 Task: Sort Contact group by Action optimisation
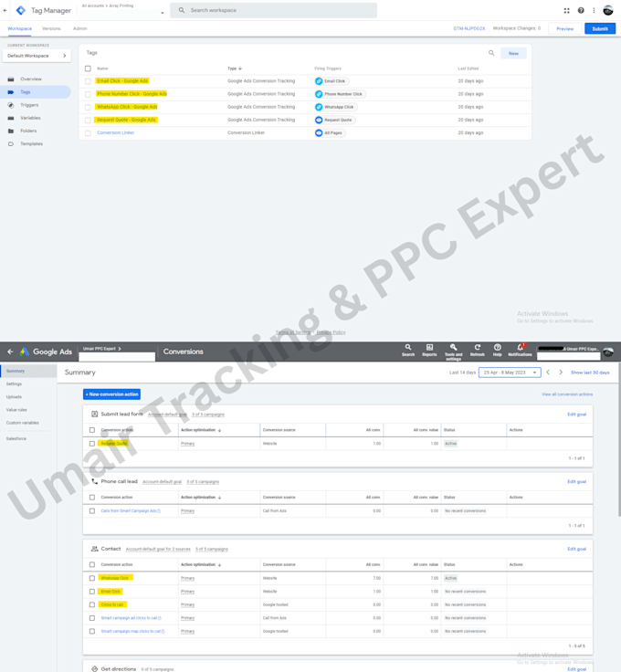(201, 564)
